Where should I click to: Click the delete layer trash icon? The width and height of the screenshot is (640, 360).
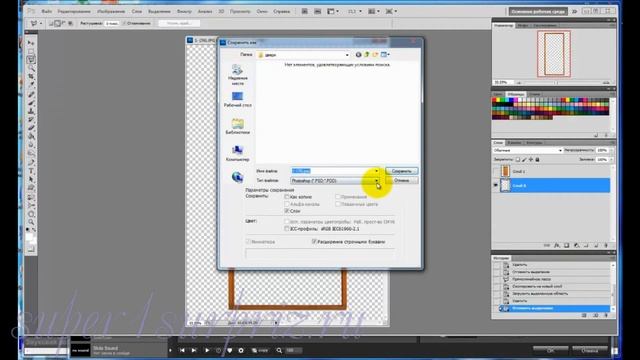pyautogui.click(x=606, y=246)
